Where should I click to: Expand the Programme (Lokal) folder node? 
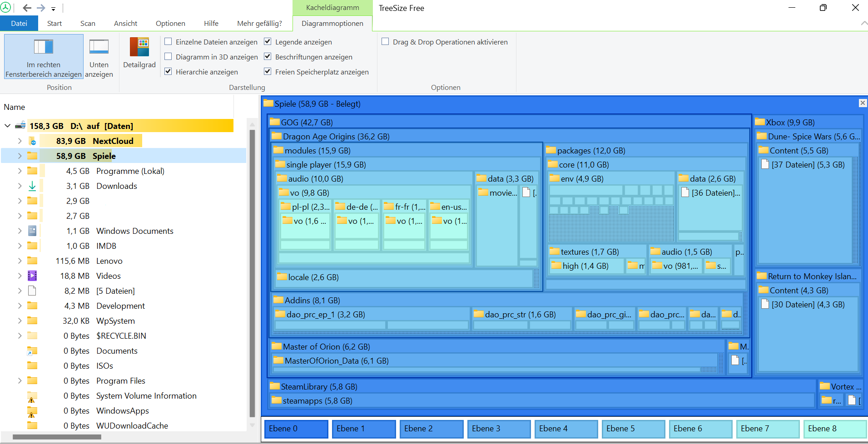pyautogui.click(x=20, y=171)
